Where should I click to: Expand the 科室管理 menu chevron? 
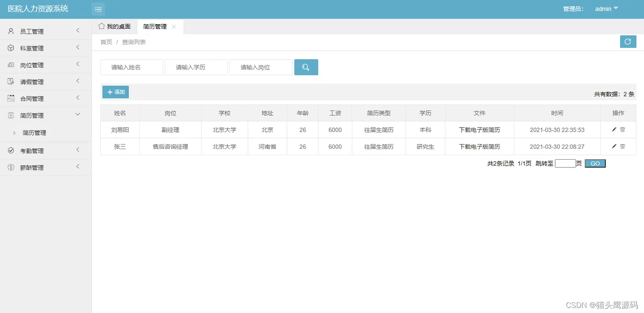pyautogui.click(x=78, y=47)
